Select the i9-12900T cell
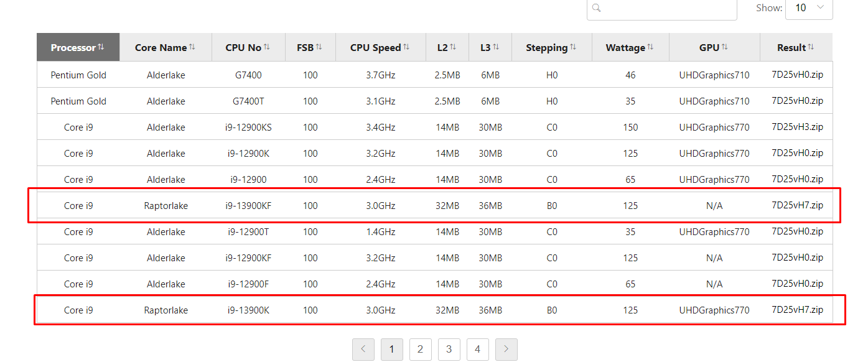Viewport: 868px width, 362px height. (x=248, y=232)
